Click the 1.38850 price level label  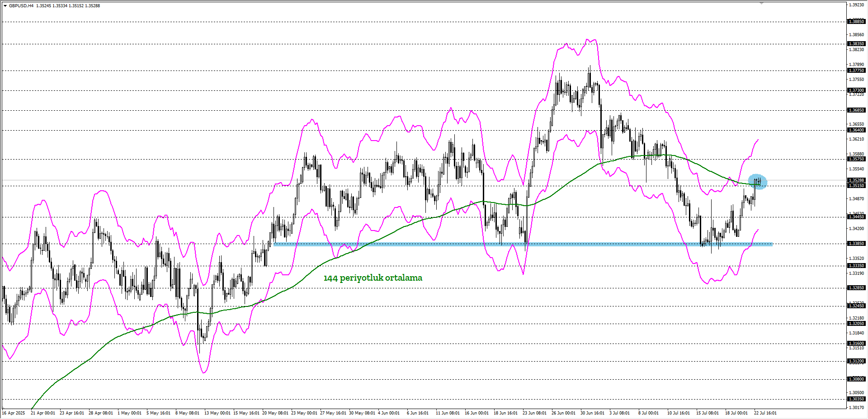coord(856,22)
